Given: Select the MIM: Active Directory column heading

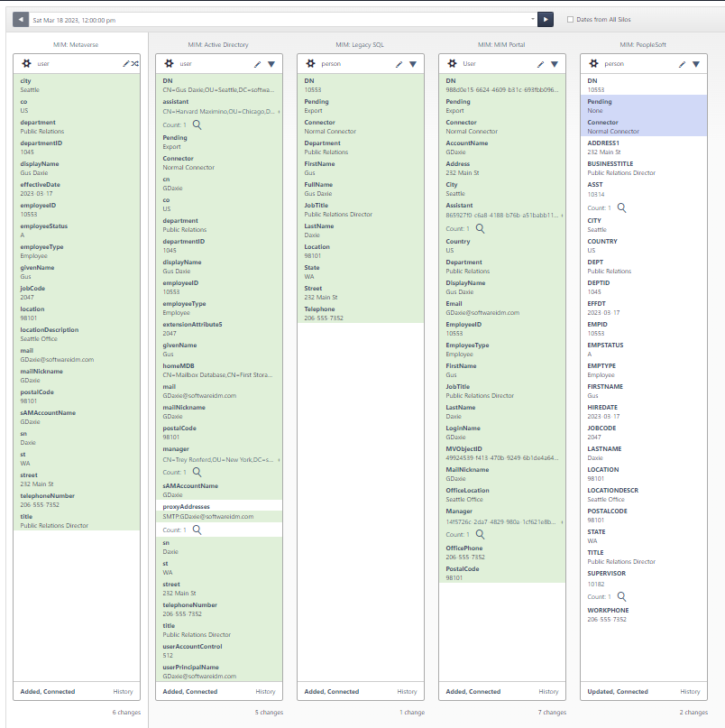Looking at the screenshot, I should pyautogui.click(x=218, y=44).
